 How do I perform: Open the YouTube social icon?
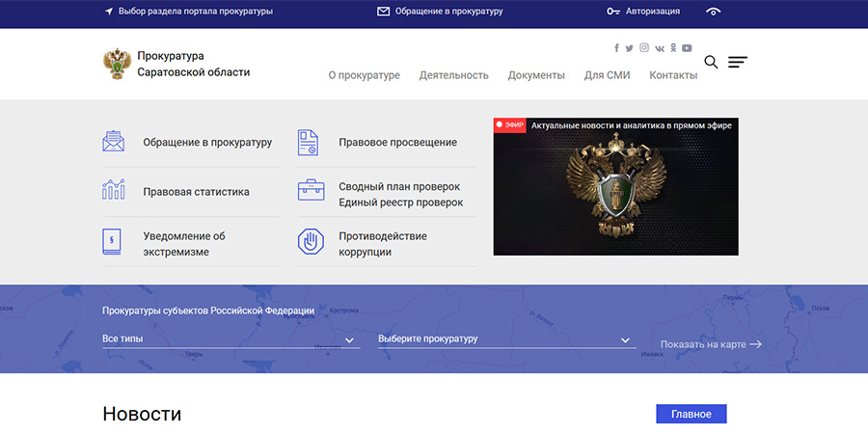tap(687, 48)
